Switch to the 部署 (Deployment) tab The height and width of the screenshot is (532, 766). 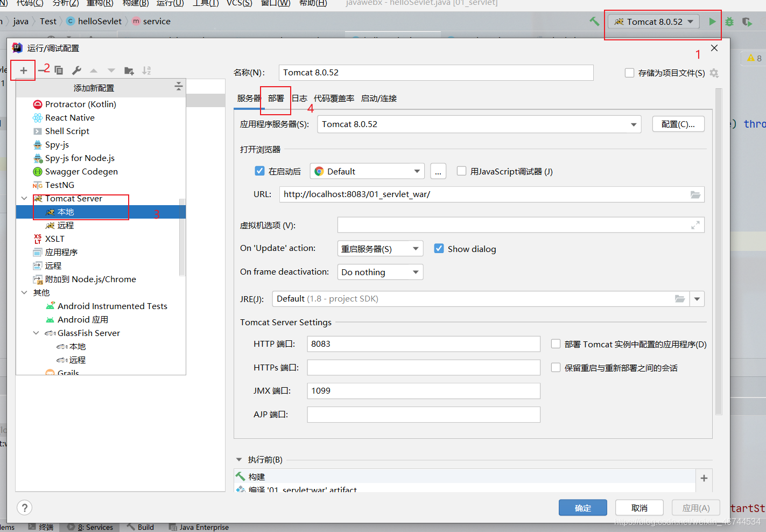tap(276, 98)
